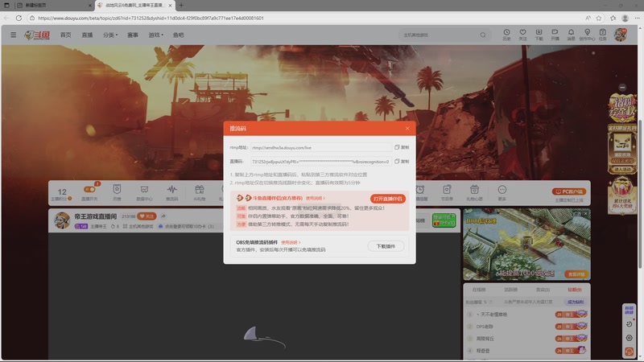Click the green gift box icon

coord(444,220)
